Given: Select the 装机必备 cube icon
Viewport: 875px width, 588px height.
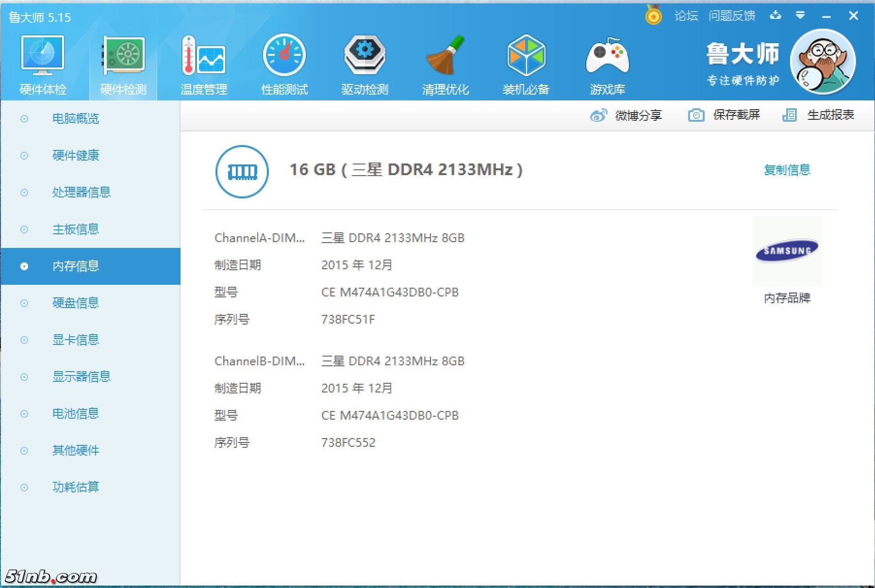Looking at the screenshot, I should (526, 56).
